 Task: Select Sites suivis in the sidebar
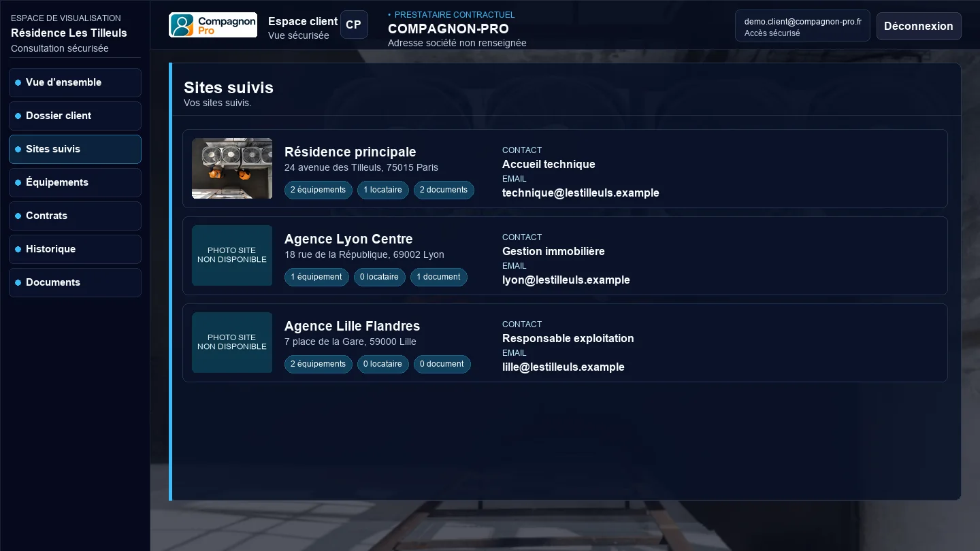coord(75,149)
